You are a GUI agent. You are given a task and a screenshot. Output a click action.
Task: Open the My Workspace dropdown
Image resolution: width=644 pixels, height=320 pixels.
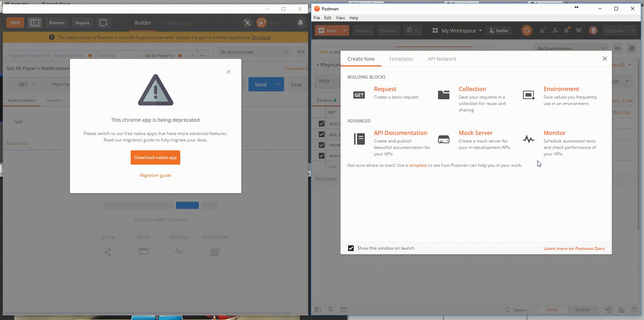[x=457, y=31]
